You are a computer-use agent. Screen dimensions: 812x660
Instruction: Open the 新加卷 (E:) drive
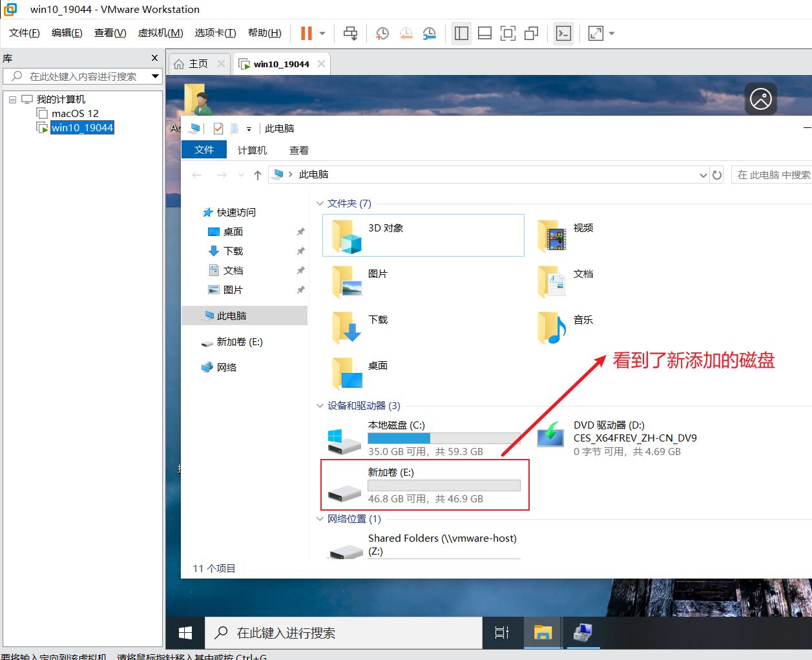391,473
